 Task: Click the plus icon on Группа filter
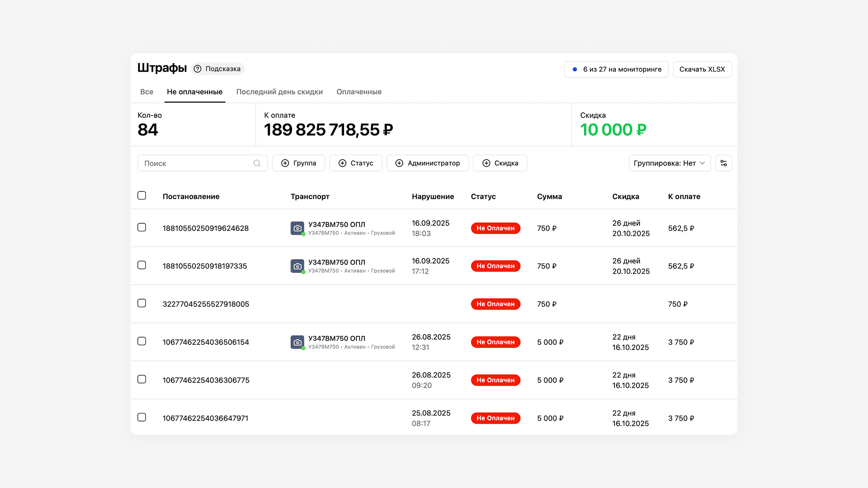[x=285, y=163]
